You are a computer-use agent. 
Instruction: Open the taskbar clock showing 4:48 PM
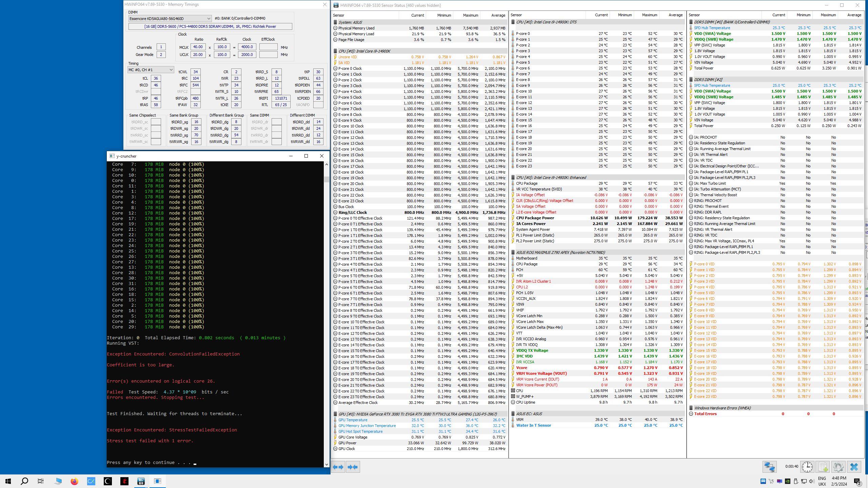[839, 481]
